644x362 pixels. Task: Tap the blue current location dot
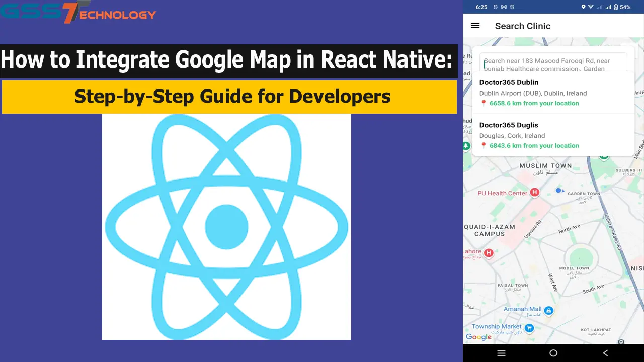[557, 191]
